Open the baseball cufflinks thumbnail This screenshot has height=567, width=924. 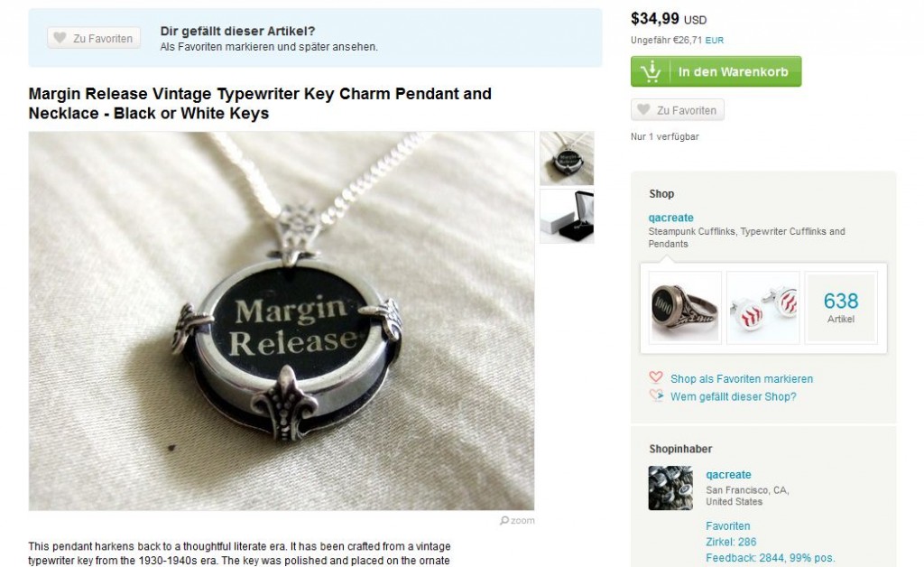tap(763, 308)
